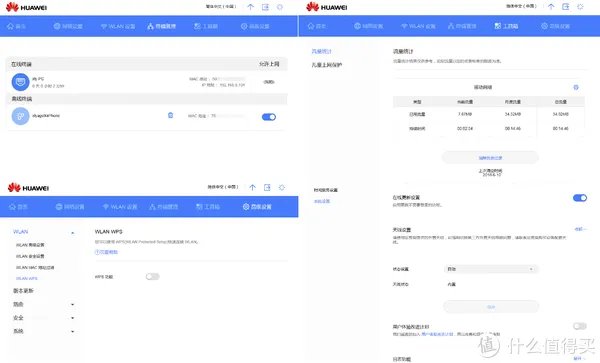The height and width of the screenshot is (363, 600).
Task: Expand the 路由 sidebar section
Action: tap(73, 304)
